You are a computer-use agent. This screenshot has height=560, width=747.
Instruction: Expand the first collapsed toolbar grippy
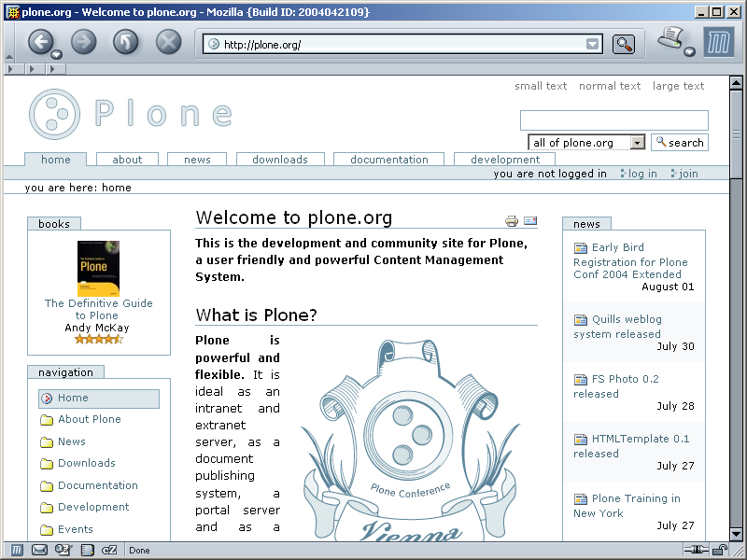(11, 69)
